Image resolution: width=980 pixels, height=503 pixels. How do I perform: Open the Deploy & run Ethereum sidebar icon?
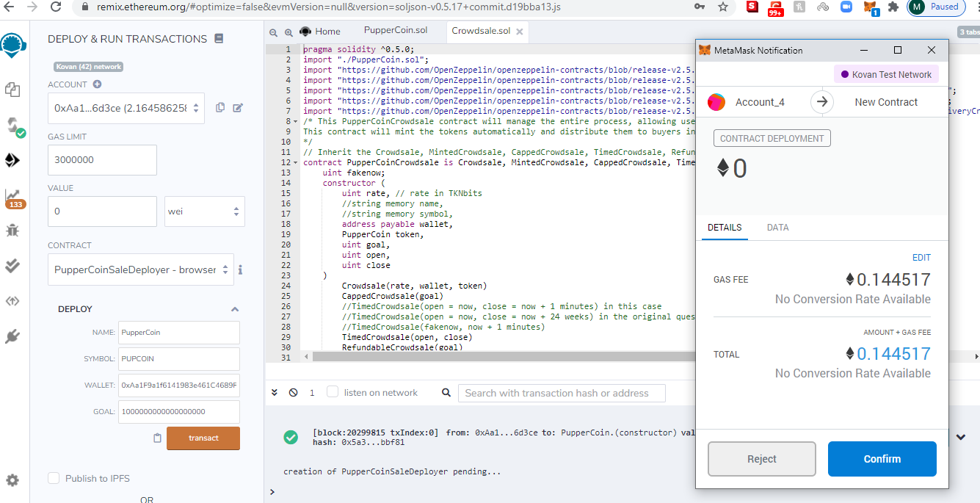[12, 160]
